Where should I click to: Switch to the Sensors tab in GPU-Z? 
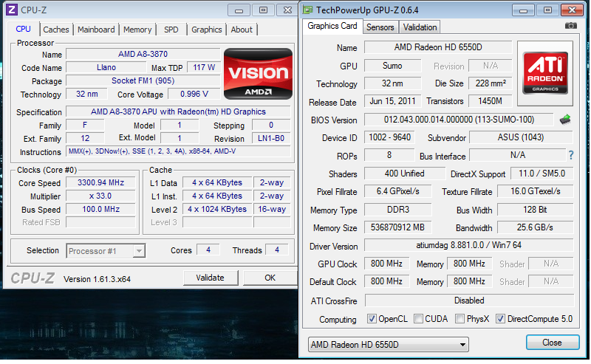click(x=380, y=27)
